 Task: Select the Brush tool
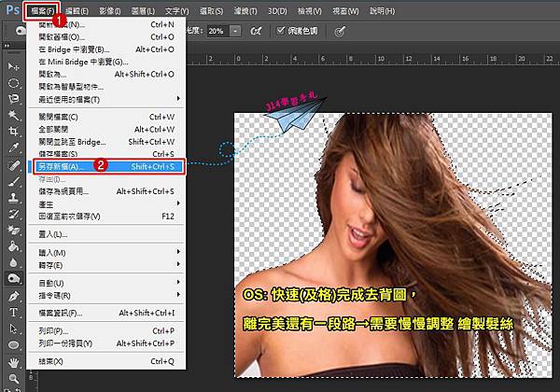pyautogui.click(x=14, y=181)
